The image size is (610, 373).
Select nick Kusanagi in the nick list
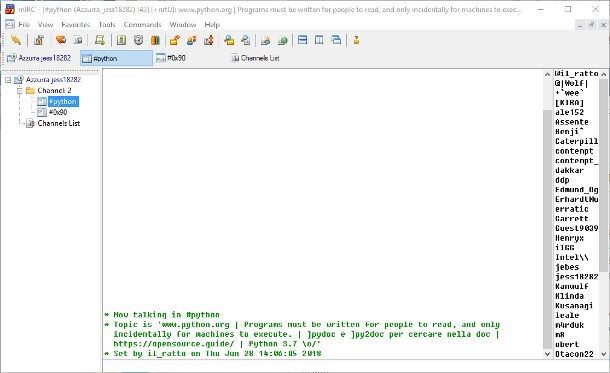(574, 306)
